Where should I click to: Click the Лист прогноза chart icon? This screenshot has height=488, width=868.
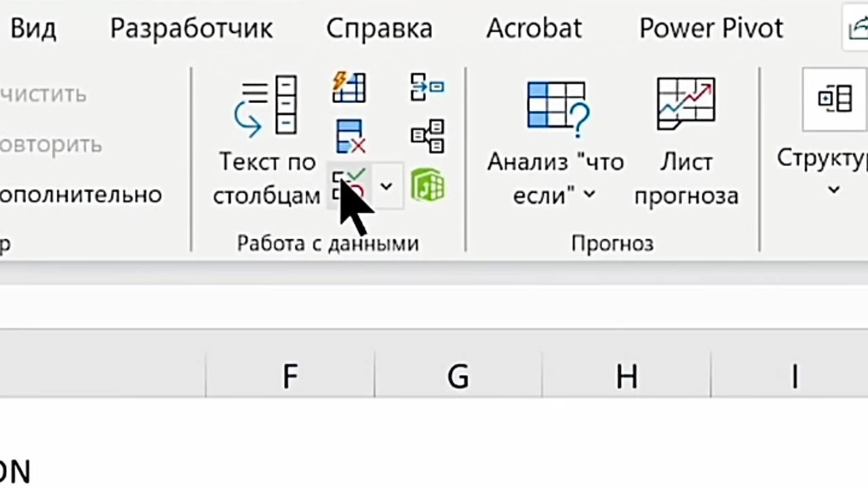click(x=686, y=104)
